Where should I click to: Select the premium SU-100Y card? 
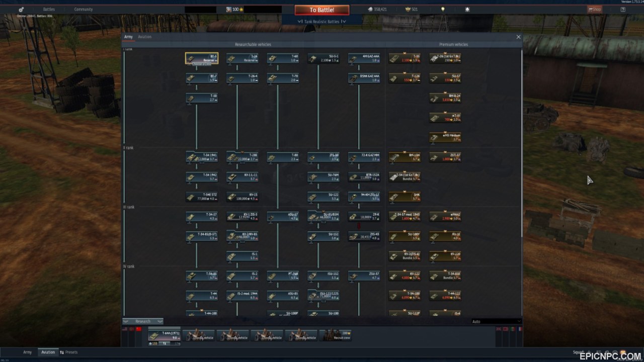[405, 236]
